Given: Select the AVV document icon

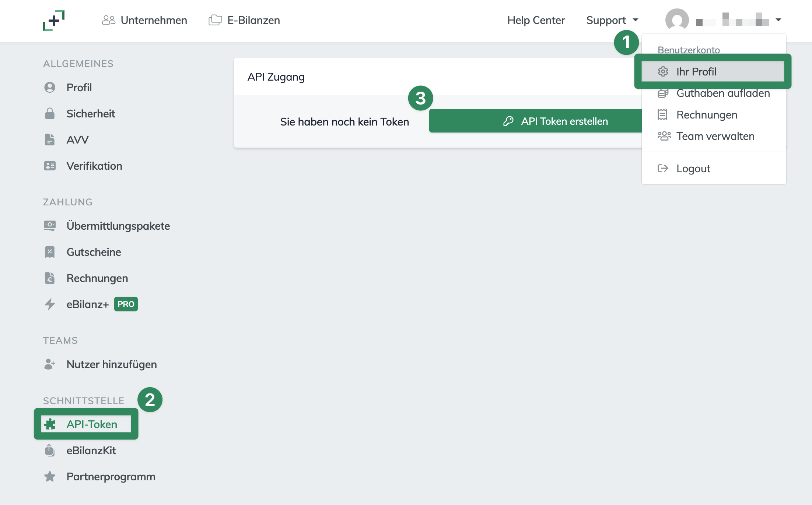Looking at the screenshot, I should coord(50,140).
